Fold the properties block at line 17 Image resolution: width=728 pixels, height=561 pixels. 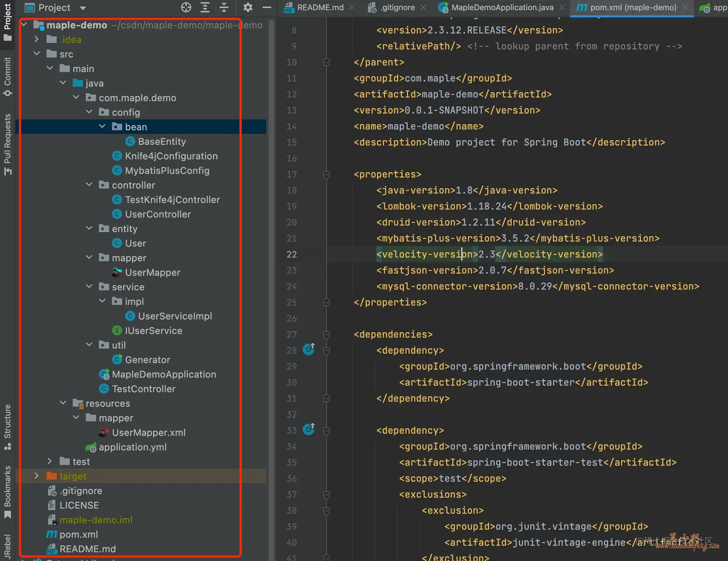(326, 174)
